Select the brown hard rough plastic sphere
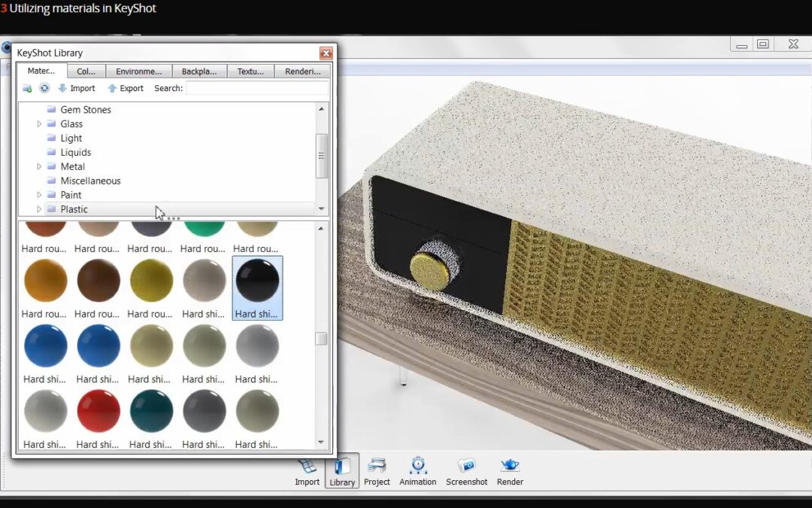Image resolution: width=812 pixels, height=508 pixels. tap(98, 281)
